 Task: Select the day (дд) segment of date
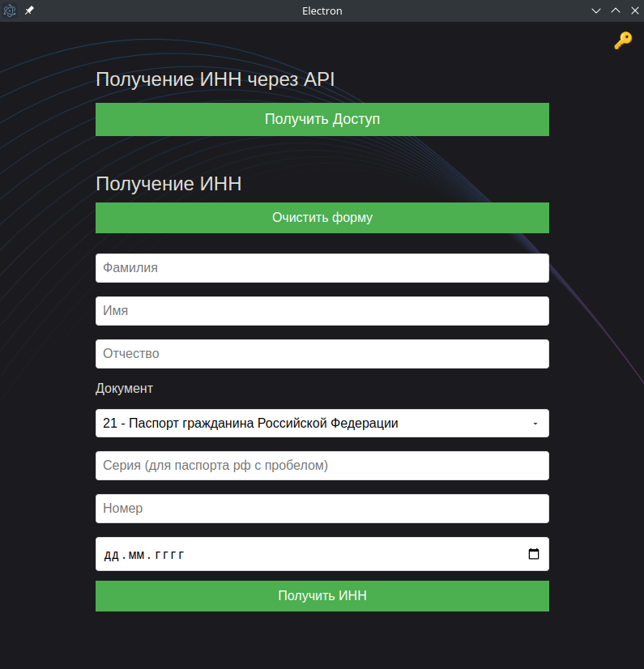111,556
